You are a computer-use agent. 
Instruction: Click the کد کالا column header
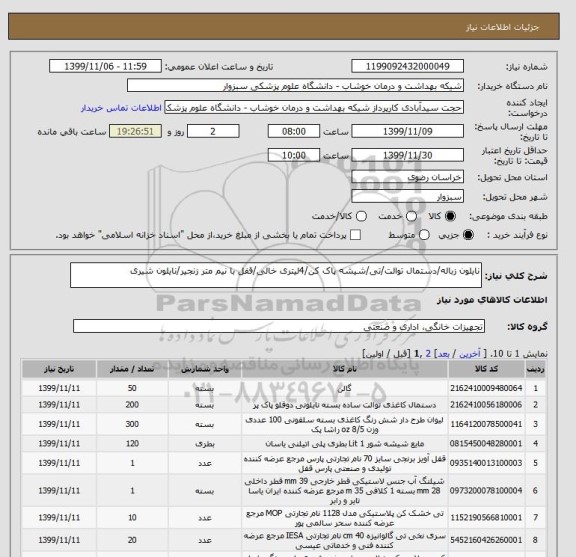click(486, 369)
